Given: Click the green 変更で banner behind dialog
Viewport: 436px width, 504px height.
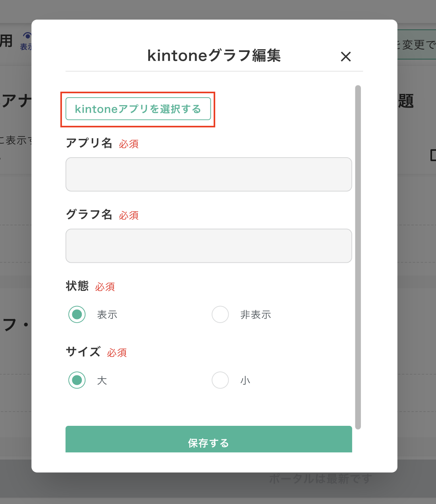Looking at the screenshot, I should tap(415, 44).
